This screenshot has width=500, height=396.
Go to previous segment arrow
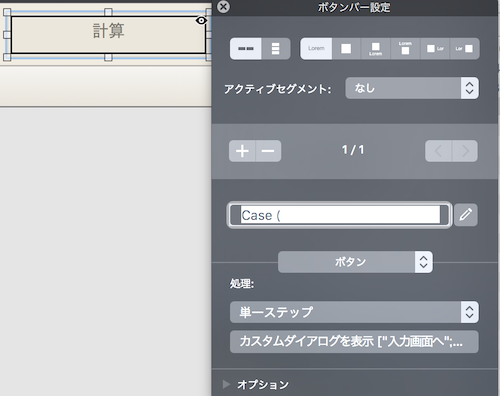(438, 151)
